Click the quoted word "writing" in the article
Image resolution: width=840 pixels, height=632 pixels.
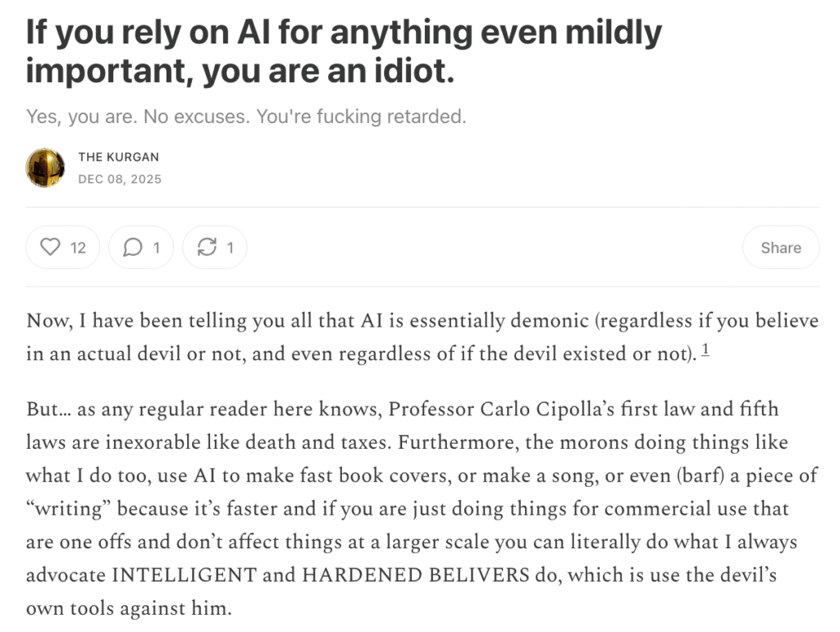coord(69,509)
